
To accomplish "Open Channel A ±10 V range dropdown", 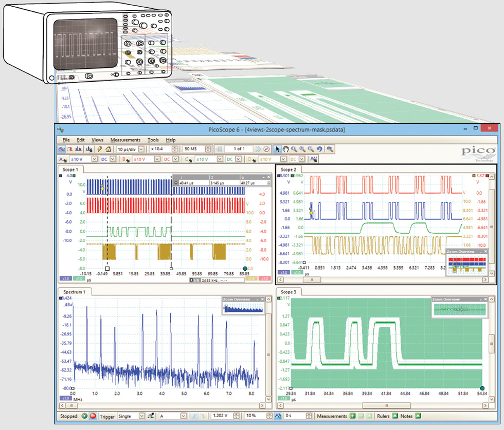I will (x=94, y=159).
